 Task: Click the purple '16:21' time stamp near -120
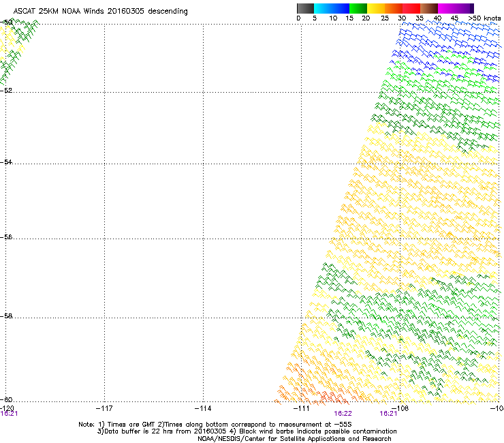coord(9,414)
